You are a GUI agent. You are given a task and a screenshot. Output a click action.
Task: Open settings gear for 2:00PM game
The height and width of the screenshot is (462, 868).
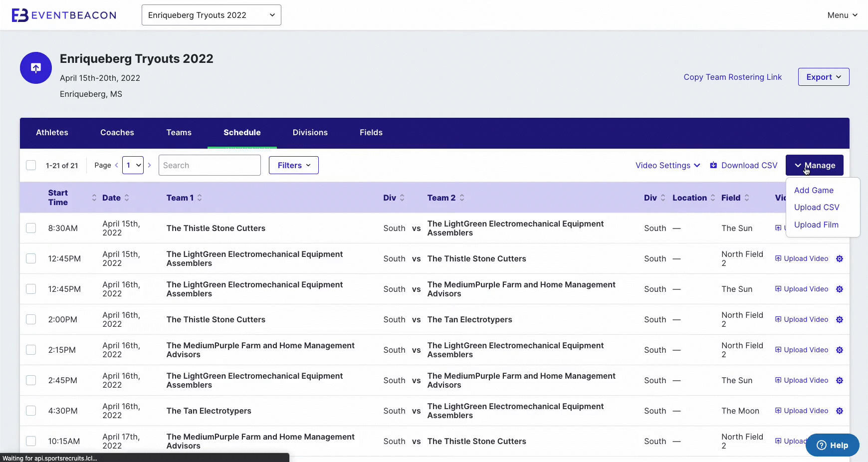click(x=840, y=319)
